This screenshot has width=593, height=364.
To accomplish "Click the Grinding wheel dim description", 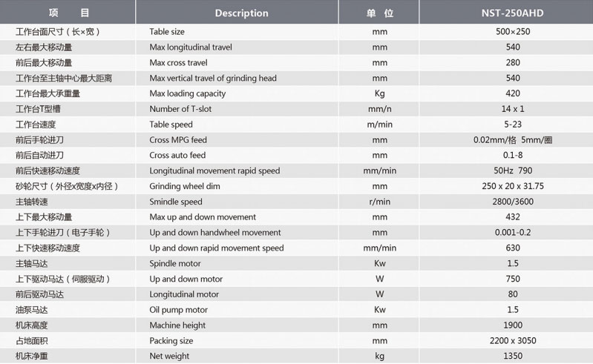I will [185, 186].
